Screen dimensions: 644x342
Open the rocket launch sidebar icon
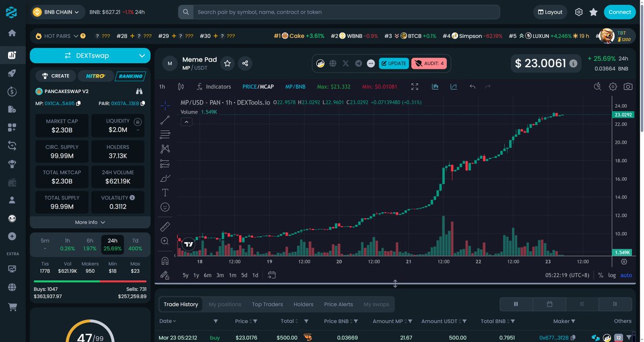click(12, 74)
